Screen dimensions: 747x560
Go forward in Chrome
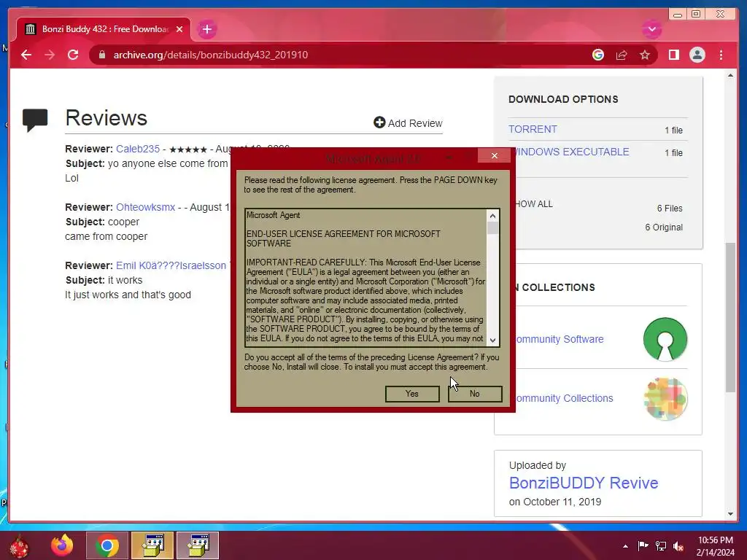click(50, 55)
